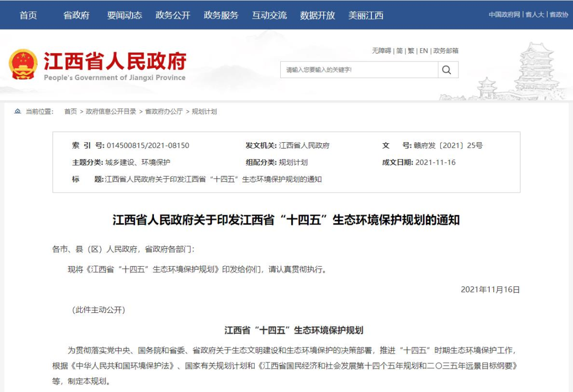Image resolution: width=573 pixels, height=392 pixels.
Task: Go to 首页 in top navigation
Action: pyautogui.click(x=28, y=15)
